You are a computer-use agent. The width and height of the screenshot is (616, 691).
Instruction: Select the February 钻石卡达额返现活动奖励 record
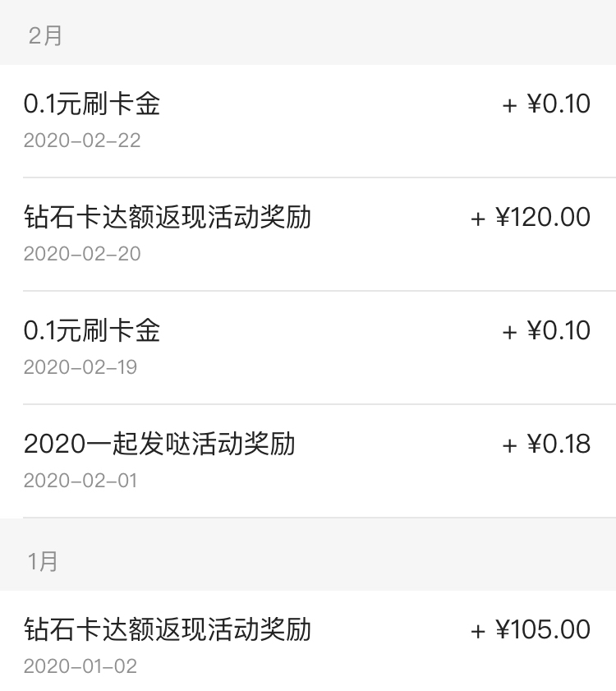308,234
